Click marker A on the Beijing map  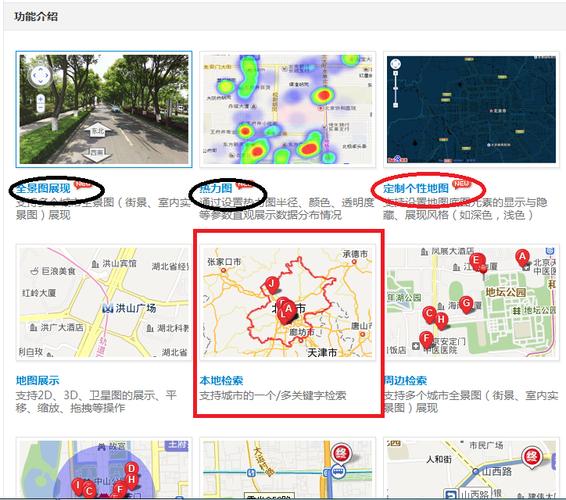288,309
